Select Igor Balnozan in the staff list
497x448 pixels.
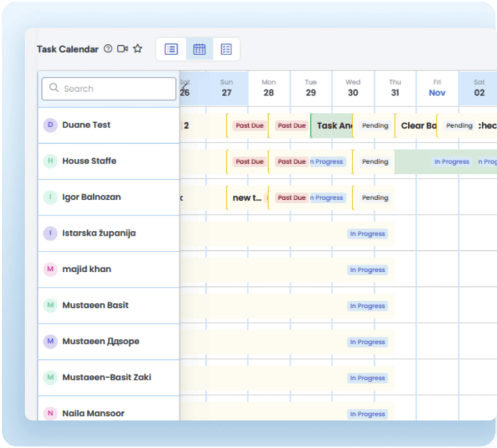[x=91, y=197]
